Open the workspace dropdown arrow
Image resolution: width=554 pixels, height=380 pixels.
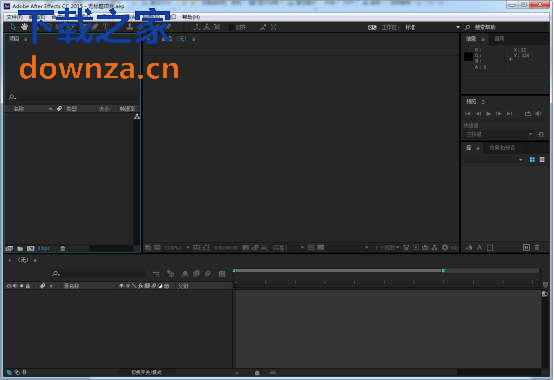click(x=458, y=27)
